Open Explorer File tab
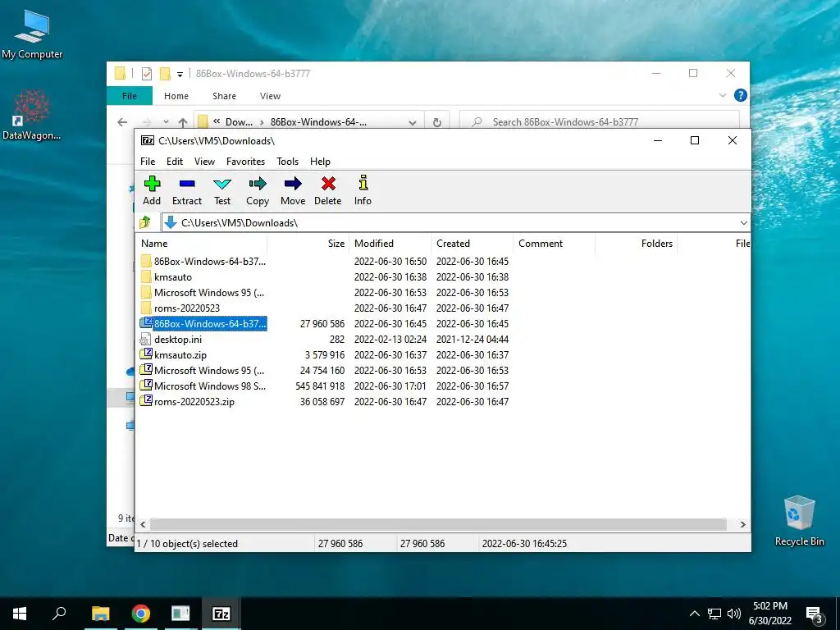 pos(130,96)
